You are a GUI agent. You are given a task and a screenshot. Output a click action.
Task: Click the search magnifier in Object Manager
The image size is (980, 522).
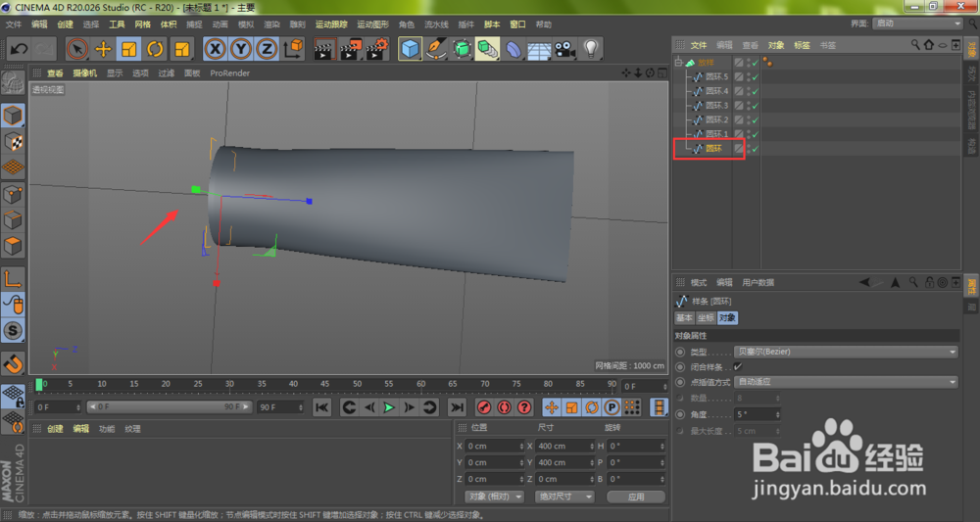click(915, 45)
